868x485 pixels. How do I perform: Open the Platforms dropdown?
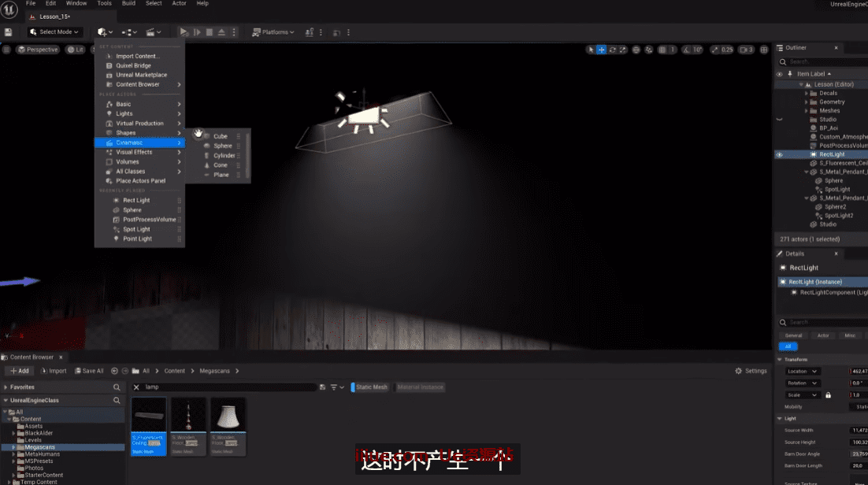coord(273,32)
